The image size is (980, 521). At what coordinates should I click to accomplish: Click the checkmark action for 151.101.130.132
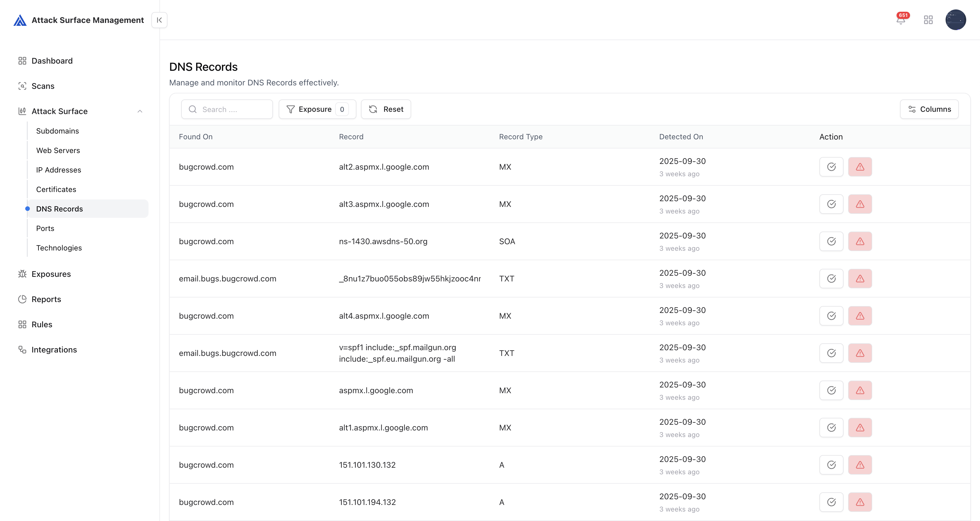point(831,465)
